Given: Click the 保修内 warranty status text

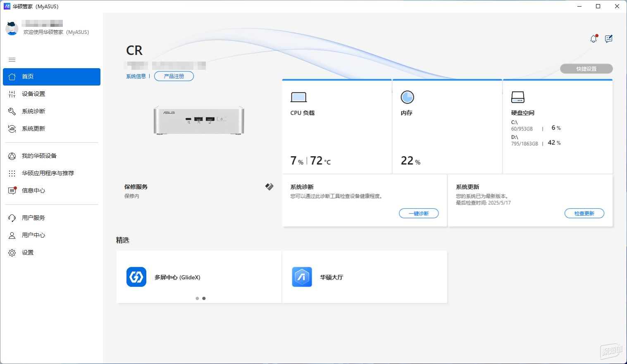Looking at the screenshot, I should pyautogui.click(x=132, y=196).
